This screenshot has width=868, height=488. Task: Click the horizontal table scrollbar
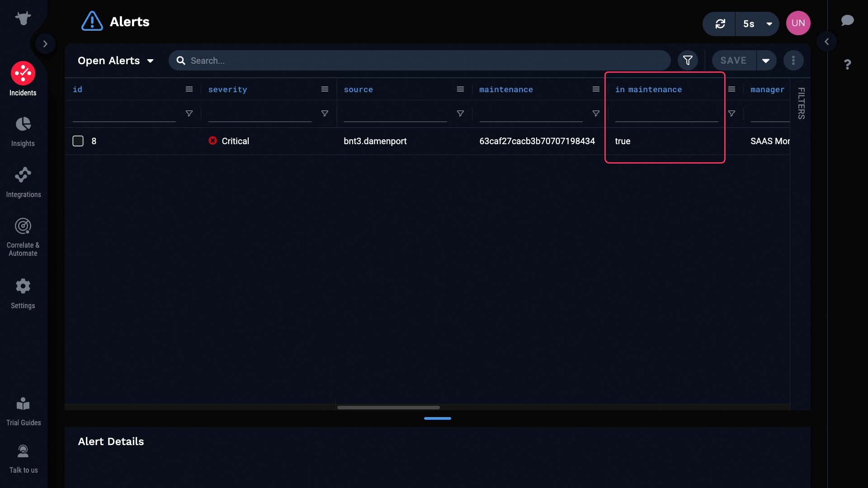coord(388,408)
